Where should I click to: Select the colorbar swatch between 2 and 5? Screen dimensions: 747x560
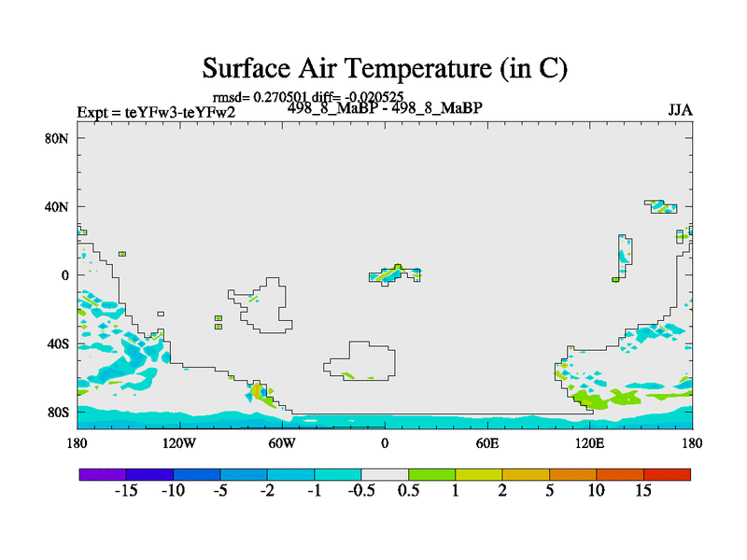(526, 474)
